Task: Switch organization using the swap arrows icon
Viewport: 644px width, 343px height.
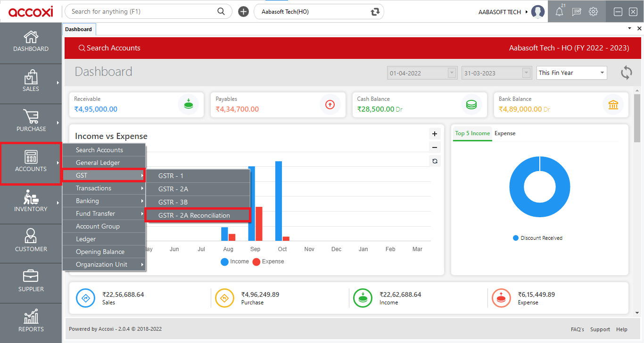Action: tap(375, 12)
